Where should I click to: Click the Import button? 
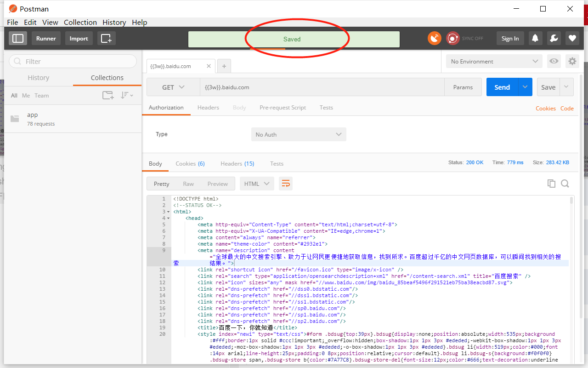pos(79,39)
